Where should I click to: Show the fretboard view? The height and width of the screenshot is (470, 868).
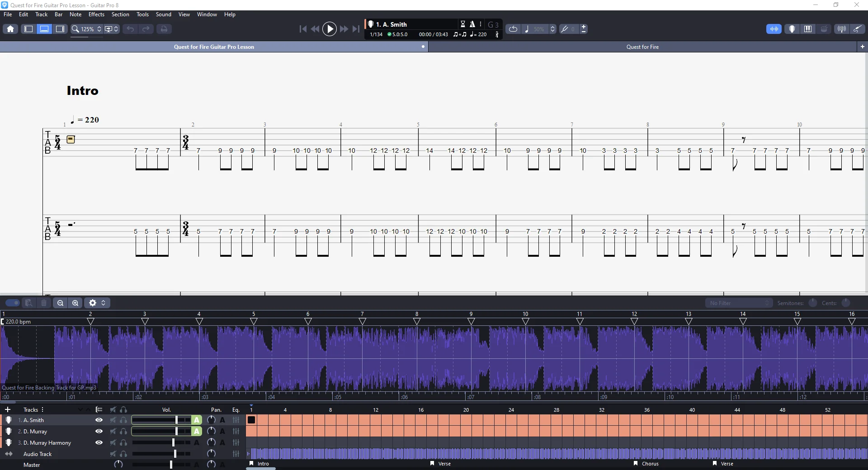click(792, 29)
